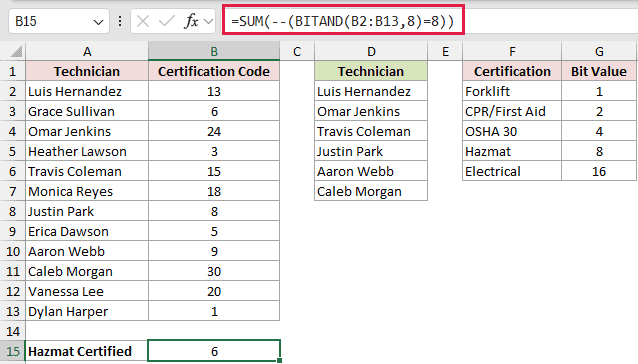Click the 'Certification Code' header cell
Screen dimensions: 638x364
click(x=214, y=71)
